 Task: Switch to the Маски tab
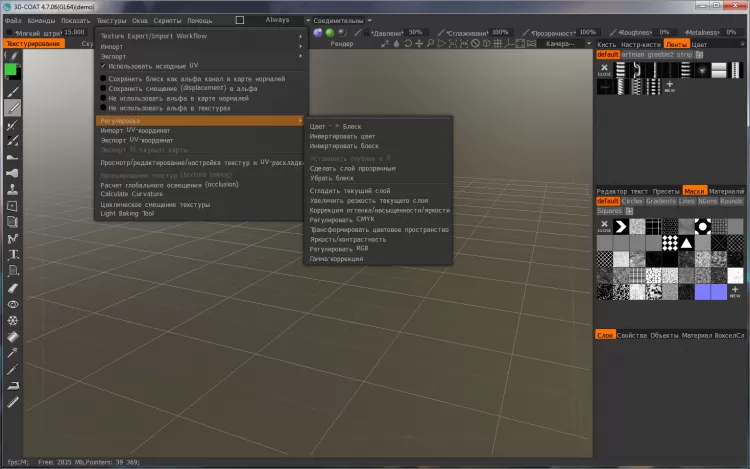694,190
